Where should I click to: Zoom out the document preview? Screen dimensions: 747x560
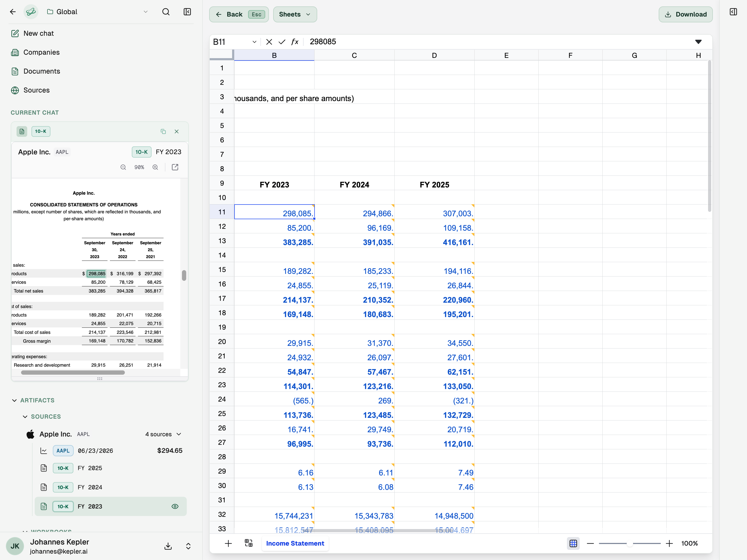click(123, 167)
